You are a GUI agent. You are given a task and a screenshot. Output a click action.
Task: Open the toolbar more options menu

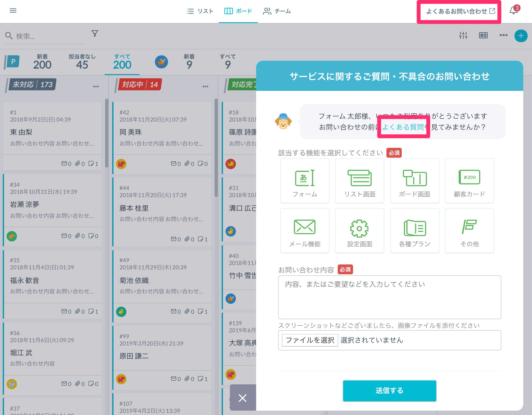(503, 35)
